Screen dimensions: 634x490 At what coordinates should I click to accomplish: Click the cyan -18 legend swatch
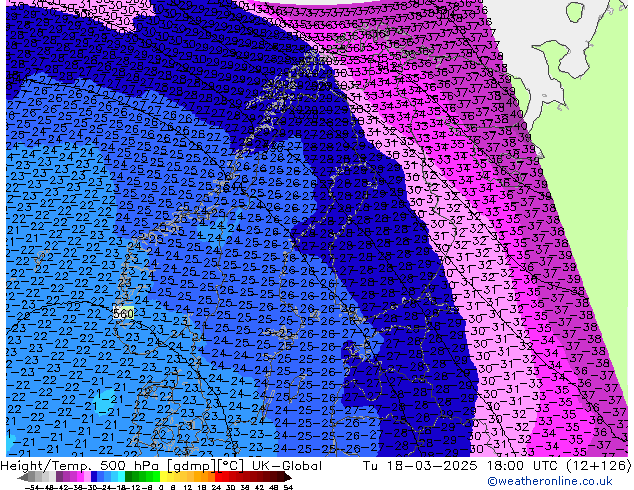coord(121,476)
